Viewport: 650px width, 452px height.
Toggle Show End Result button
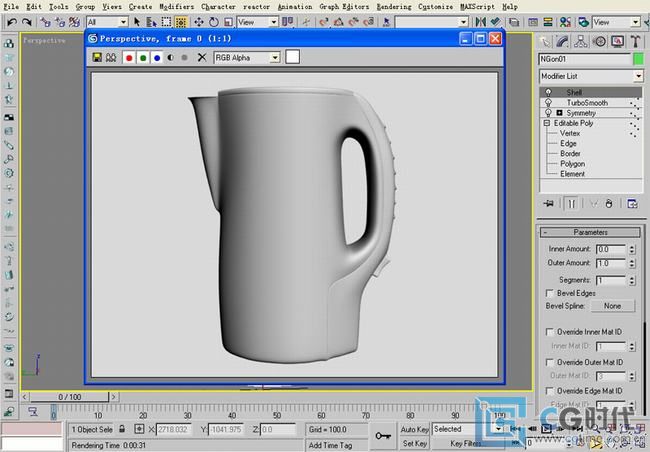click(571, 204)
